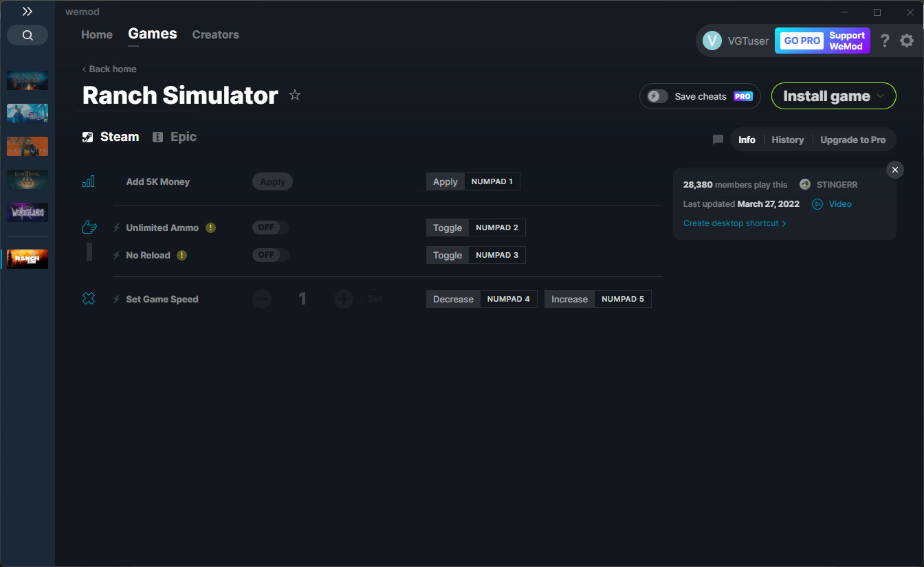Open the chat comments icon
The height and width of the screenshot is (567, 924).
tap(718, 140)
